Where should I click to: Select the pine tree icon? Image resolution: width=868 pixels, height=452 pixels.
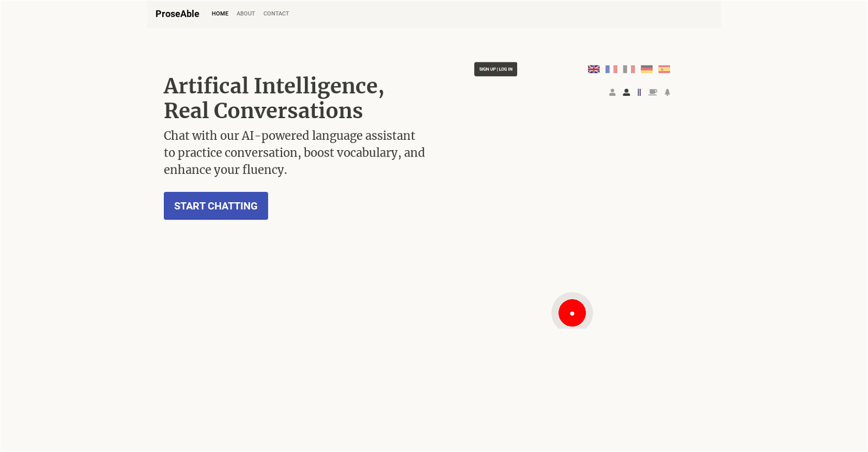point(667,93)
